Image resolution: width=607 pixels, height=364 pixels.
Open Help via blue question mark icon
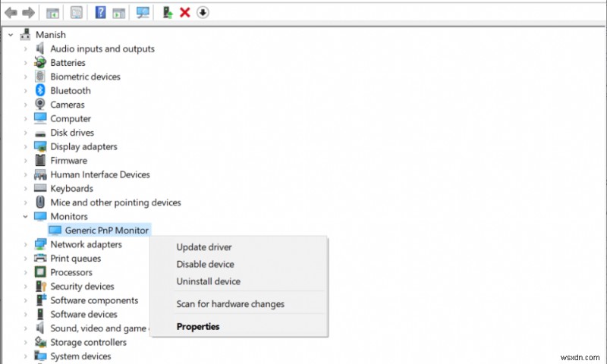click(100, 12)
